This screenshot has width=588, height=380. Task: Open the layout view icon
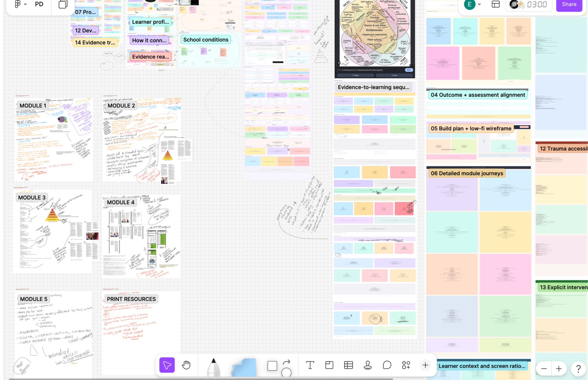(495, 4)
